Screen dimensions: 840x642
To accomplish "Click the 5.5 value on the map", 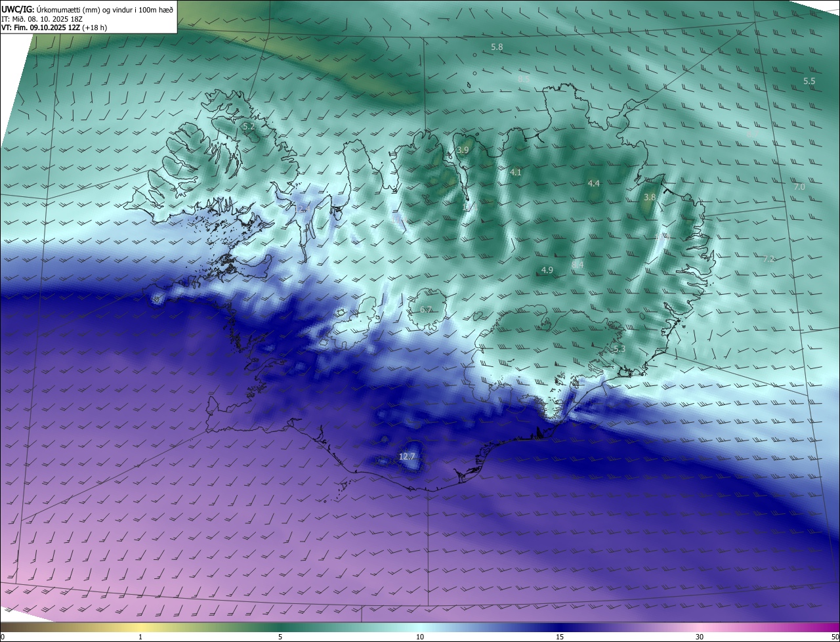I will point(809,81).
